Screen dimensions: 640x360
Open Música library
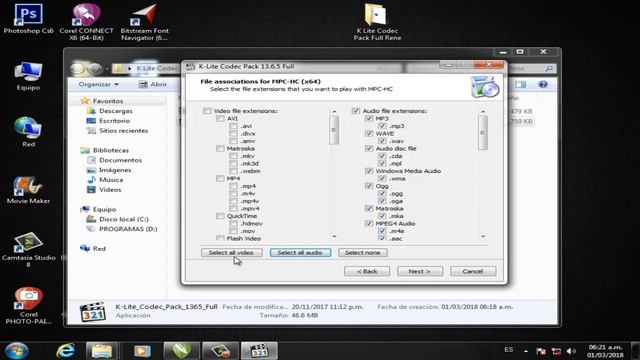coord(111,180)
